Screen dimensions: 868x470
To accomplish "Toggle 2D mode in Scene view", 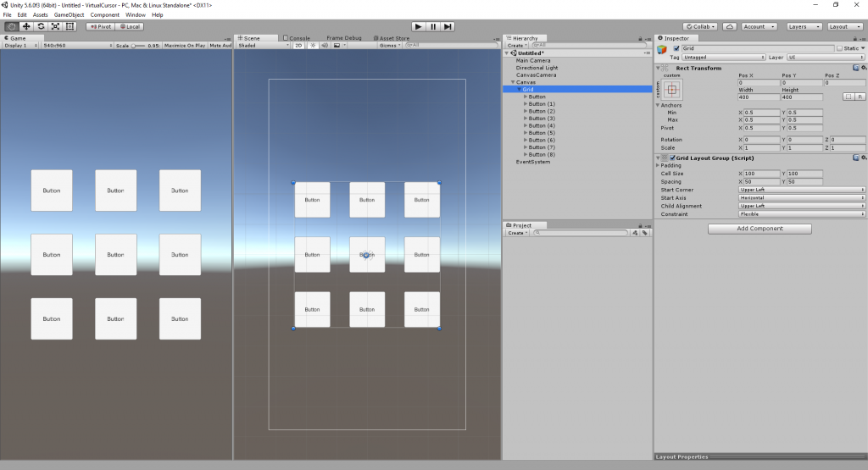I will tap(298, 46).
